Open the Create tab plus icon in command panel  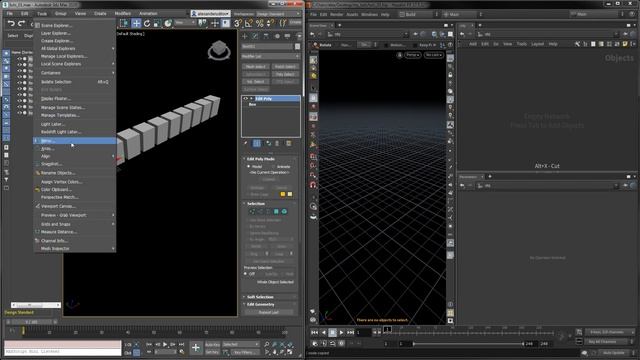pyautogui.click(x=245, y=36)
